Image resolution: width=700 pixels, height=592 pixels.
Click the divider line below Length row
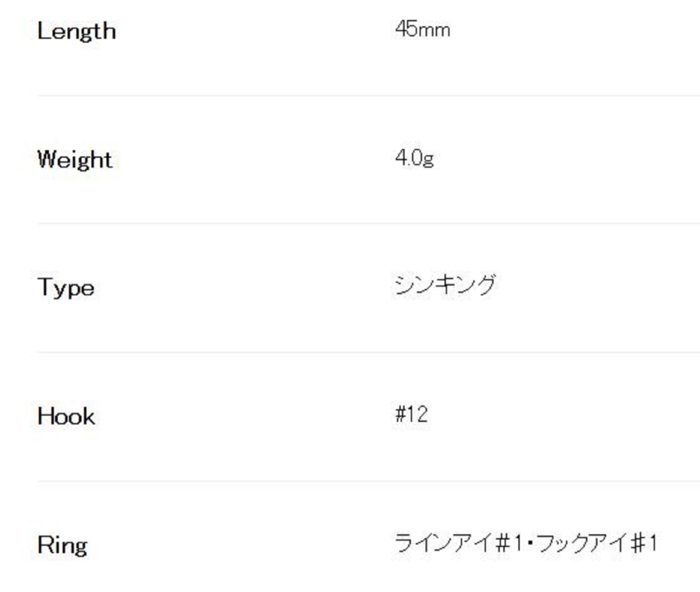pos(367,96)
